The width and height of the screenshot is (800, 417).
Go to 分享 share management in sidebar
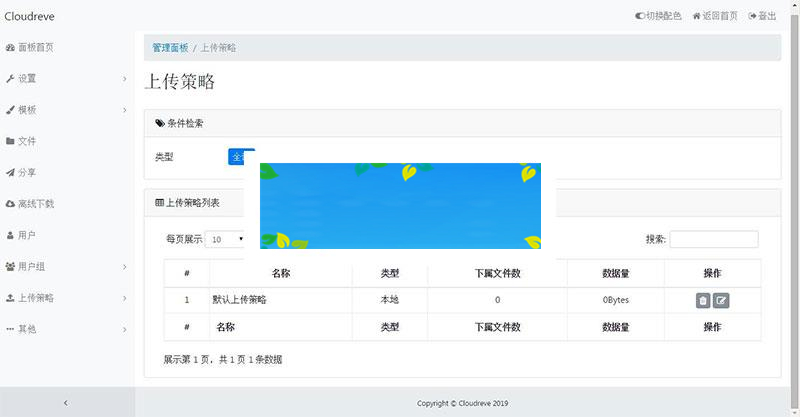click(x=27, y=172)
